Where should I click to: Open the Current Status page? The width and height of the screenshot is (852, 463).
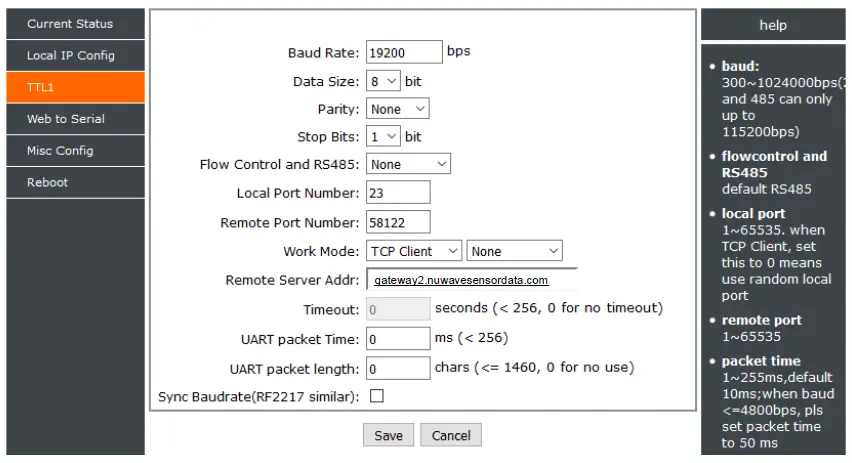tap(76, 24)
